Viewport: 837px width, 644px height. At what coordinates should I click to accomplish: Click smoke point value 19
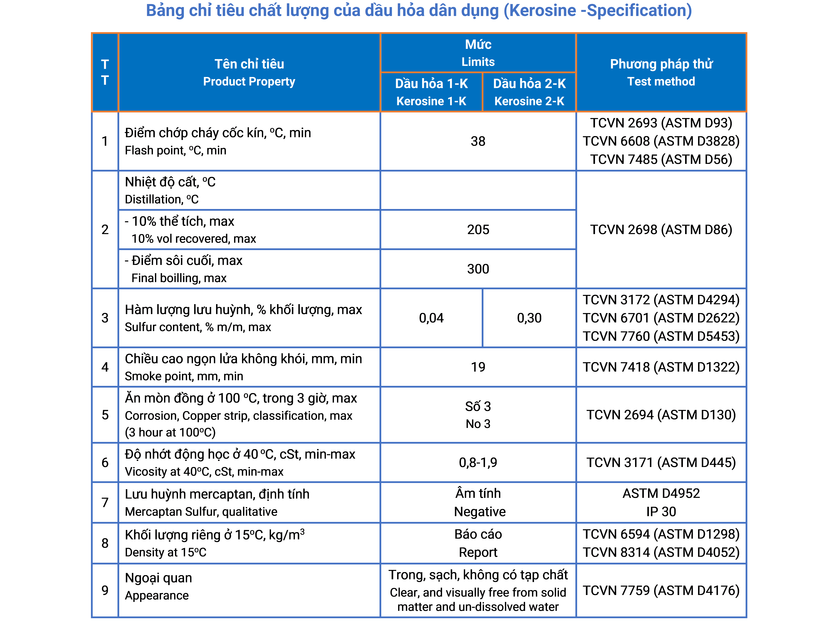pos(478,367)
